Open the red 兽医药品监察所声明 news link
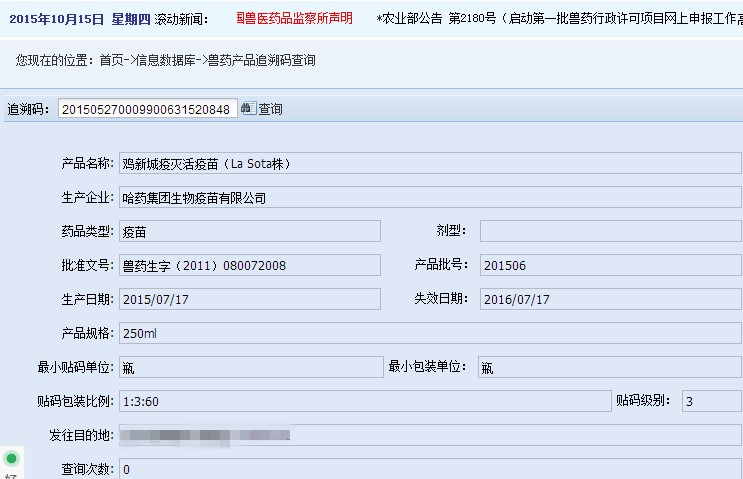This screenshot has width=743, height=479. (294, 19)
